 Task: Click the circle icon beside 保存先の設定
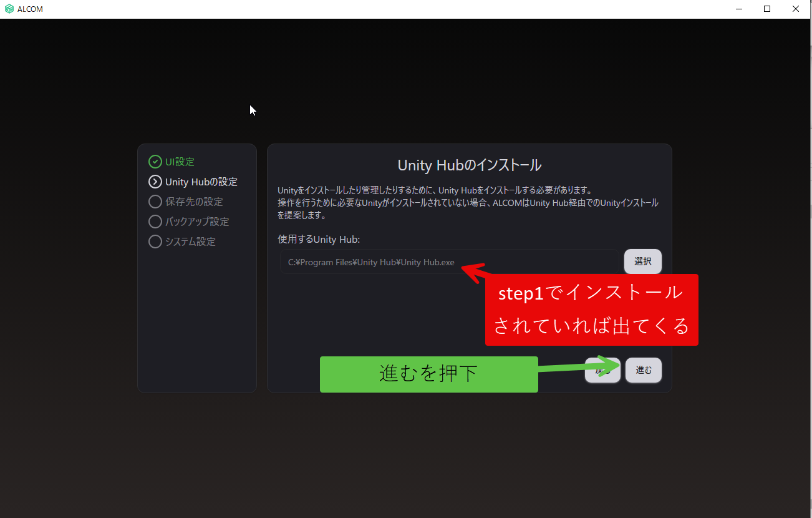[155, 202]
